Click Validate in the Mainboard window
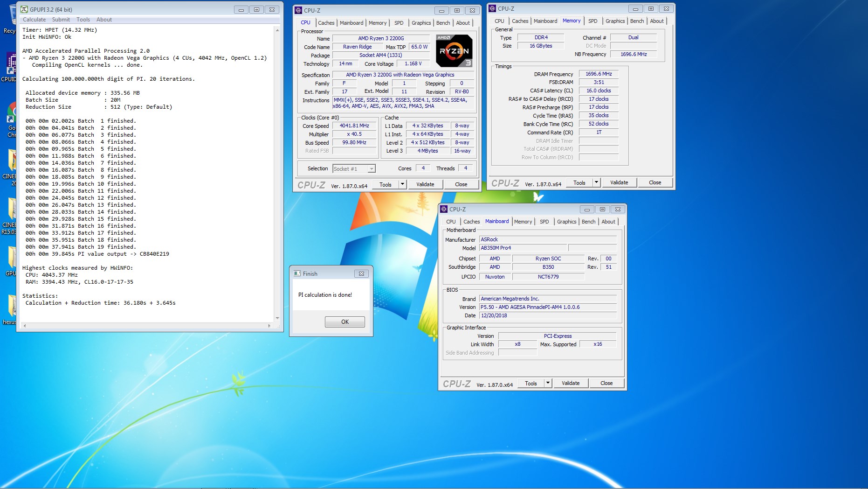Image resolution: width=868 pixels, height=489 pixels. tap(571, 383)
